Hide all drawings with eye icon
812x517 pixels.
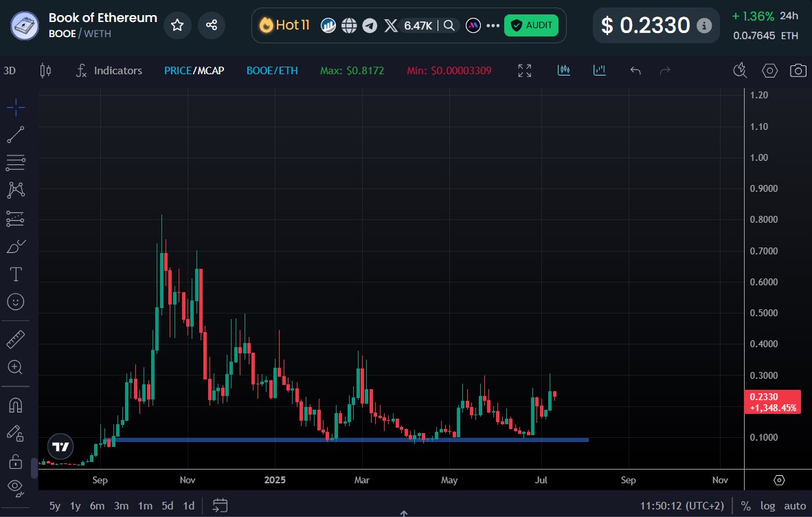(x=16, y=488)
